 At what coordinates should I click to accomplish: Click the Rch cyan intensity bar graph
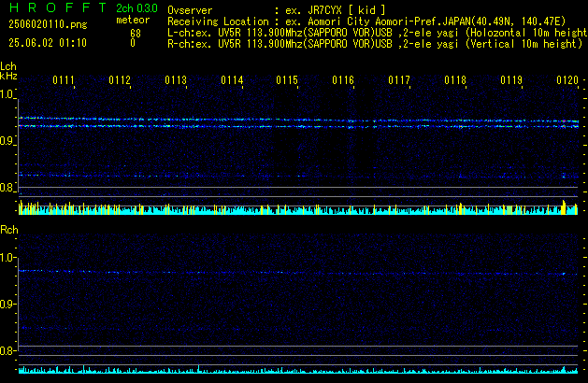pos(298,369)
